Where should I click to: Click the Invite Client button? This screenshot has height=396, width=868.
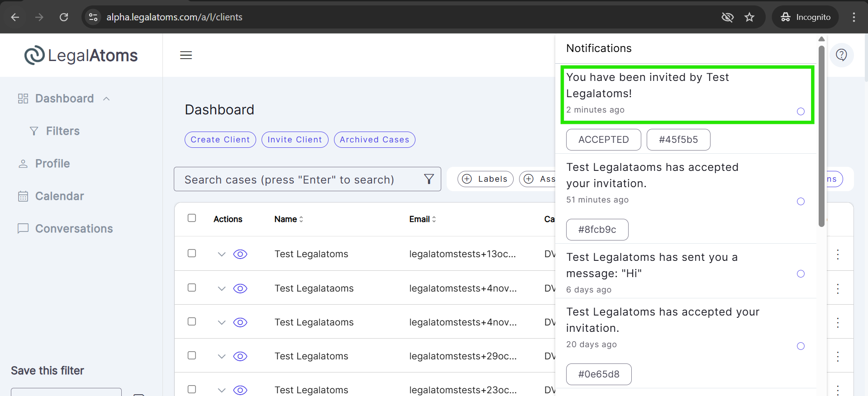(295, 140)
